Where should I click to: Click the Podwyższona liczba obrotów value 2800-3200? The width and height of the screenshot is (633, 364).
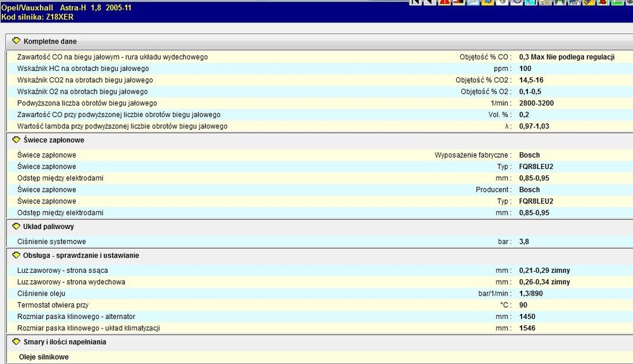(x=536, y=103)
